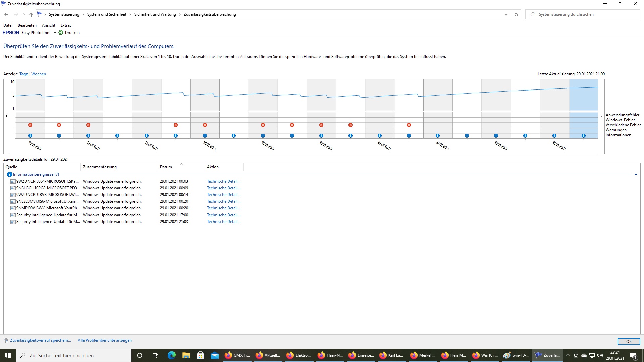Open Microsoft Edge from taskbar
This screenshot has height=362, width=644.
(171, 355)
